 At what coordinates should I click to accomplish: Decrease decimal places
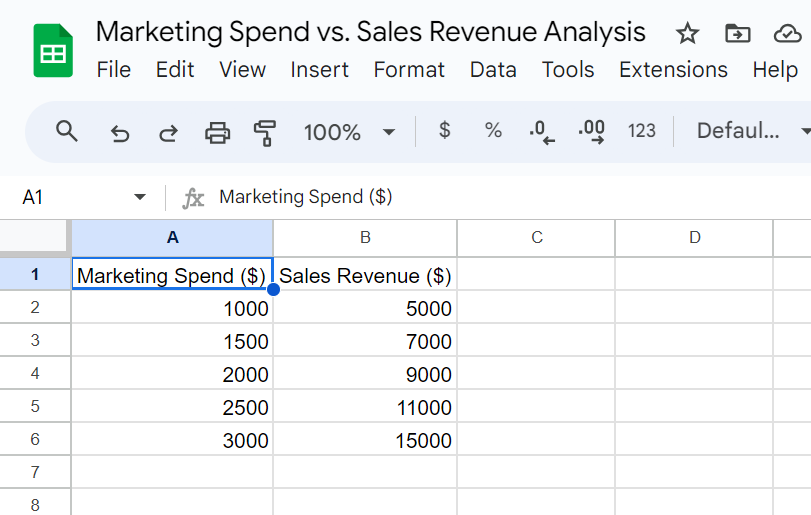(x=542, y=132)
